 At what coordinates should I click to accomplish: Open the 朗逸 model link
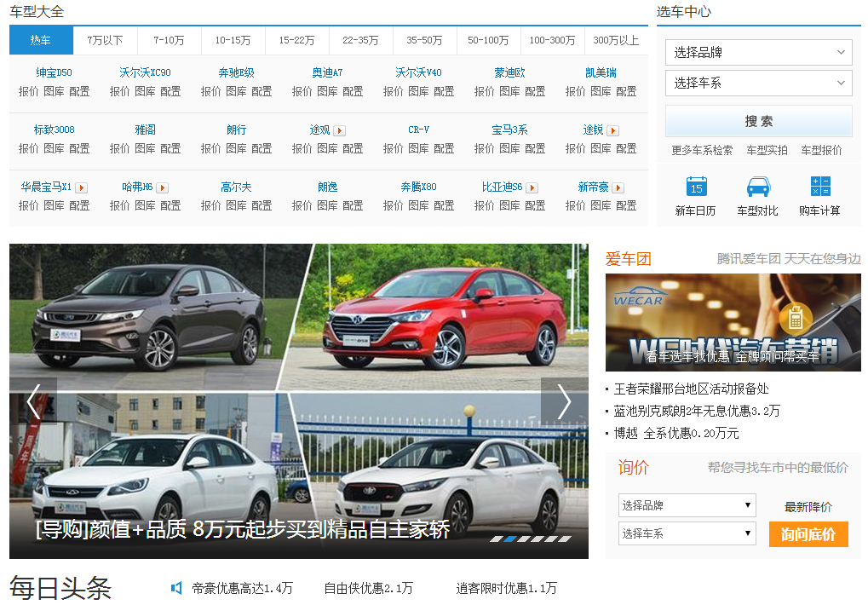click(x=328, y=187)
